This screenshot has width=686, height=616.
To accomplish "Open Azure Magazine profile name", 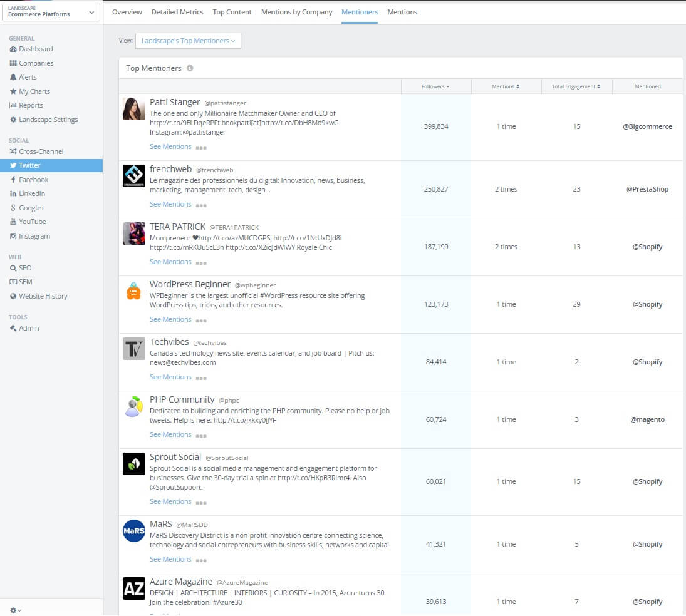I will point(181,582).
